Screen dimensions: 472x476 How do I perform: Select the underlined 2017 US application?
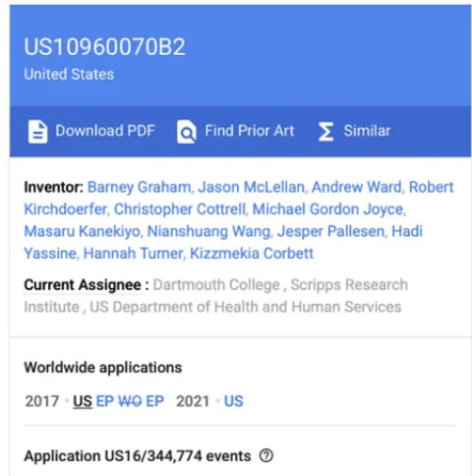83,401
